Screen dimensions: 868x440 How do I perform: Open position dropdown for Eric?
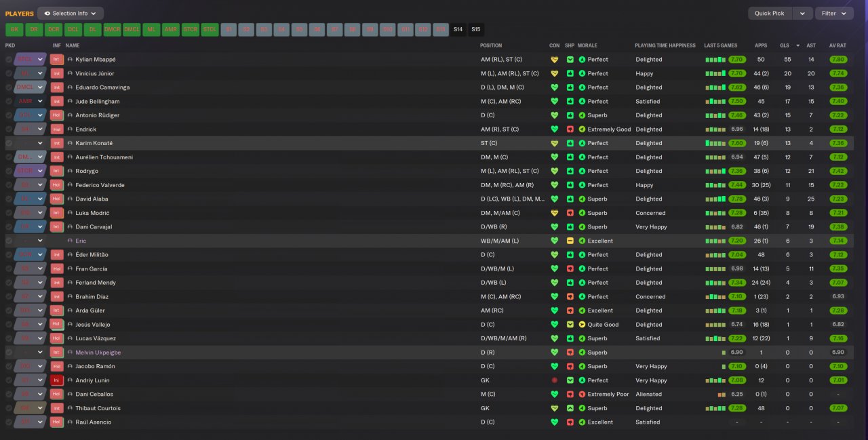pos(40,241)
